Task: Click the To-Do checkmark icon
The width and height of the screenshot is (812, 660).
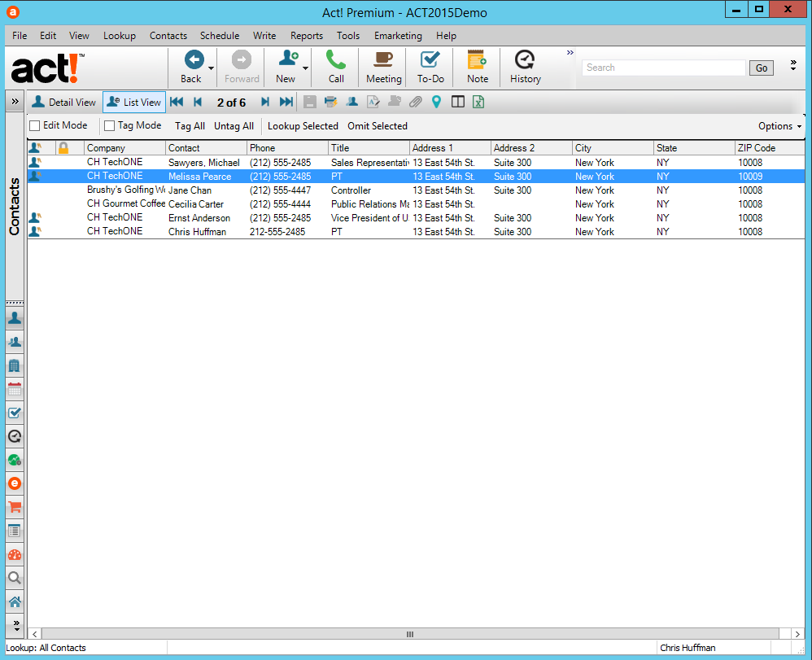Action: click(430, 59)
